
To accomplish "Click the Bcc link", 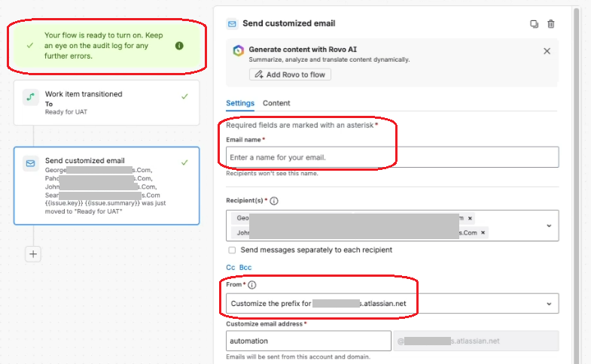I will tap(245, 267).
